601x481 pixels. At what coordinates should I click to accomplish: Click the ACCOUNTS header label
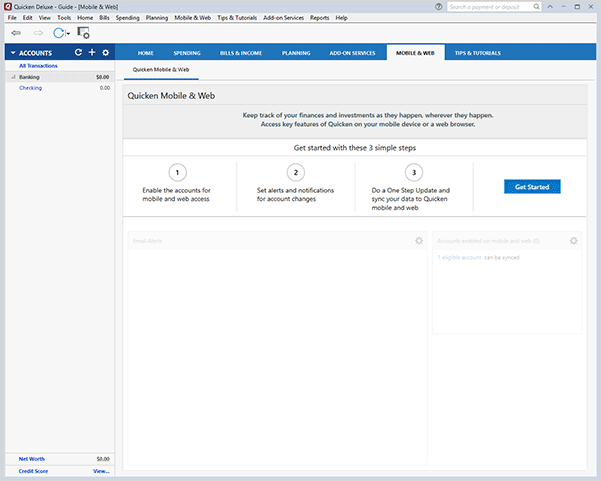tap(35, 53)
